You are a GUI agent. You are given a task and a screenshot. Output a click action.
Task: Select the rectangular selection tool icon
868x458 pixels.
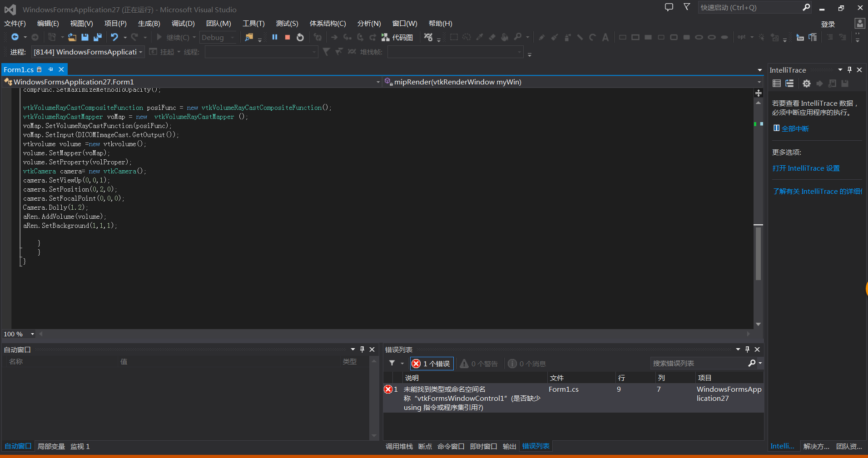point(454,37)
